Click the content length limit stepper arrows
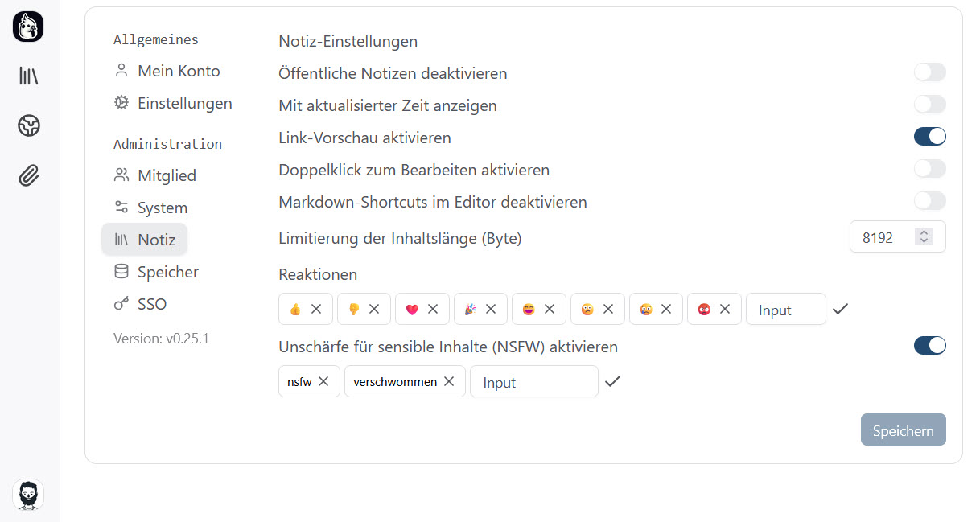The image size is (980, 522). pyautogui.click(x=924, y=236)
